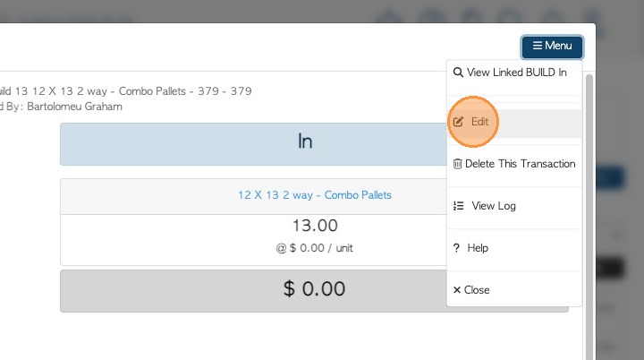
Task: Click the question mark Help icon
Action: coord(457,248)
